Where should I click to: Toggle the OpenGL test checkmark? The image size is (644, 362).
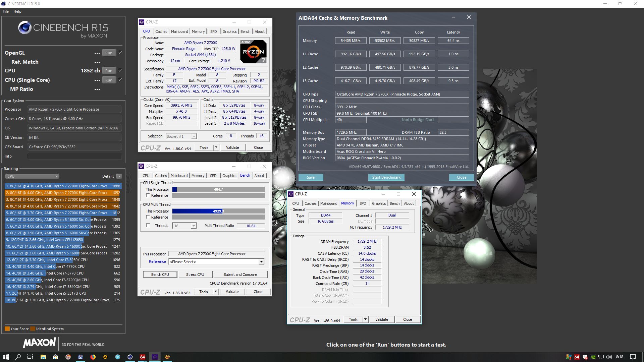120,53
